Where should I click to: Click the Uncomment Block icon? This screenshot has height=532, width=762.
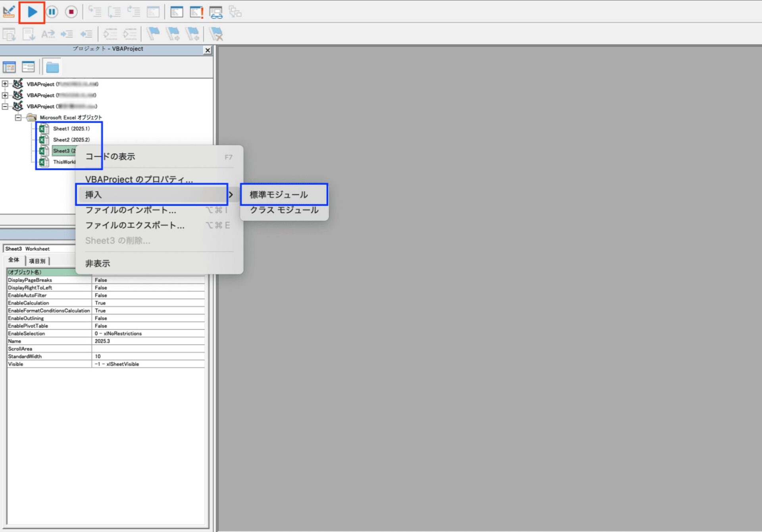pyautogui.click(x=130, y=35)
